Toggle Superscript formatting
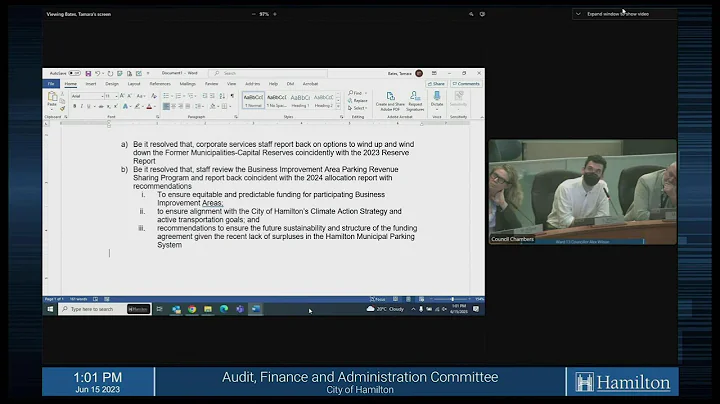Image resolution: width=720 pixels, height=404 pixels. 115,107
